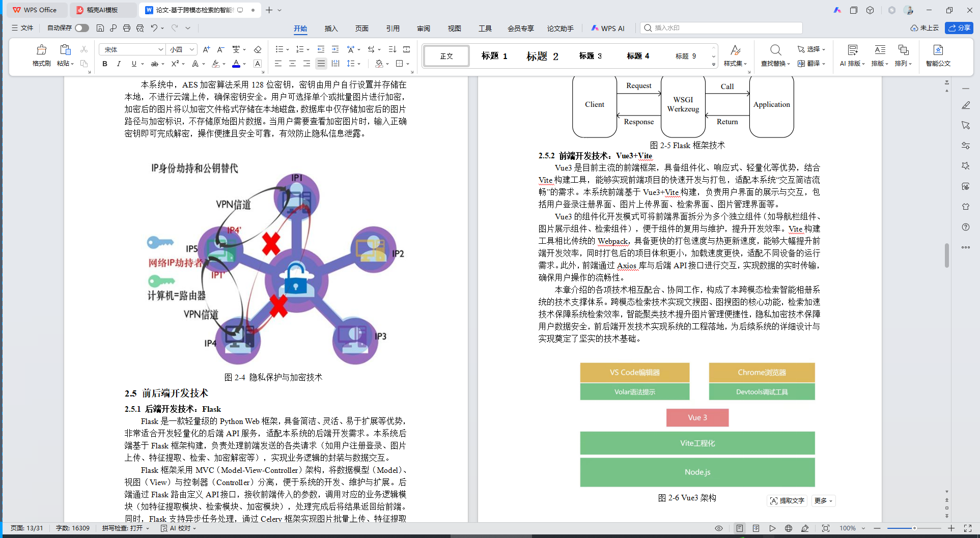Click the zoom slider handle in status bar
The height and width of the screenshot is (538, 980).
(914, 528)
